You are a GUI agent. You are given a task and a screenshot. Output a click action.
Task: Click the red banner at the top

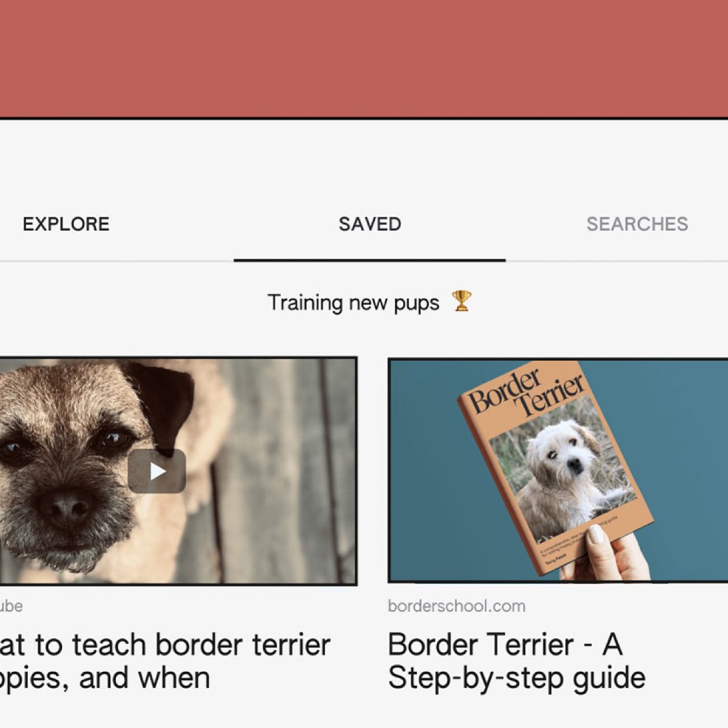364,58
